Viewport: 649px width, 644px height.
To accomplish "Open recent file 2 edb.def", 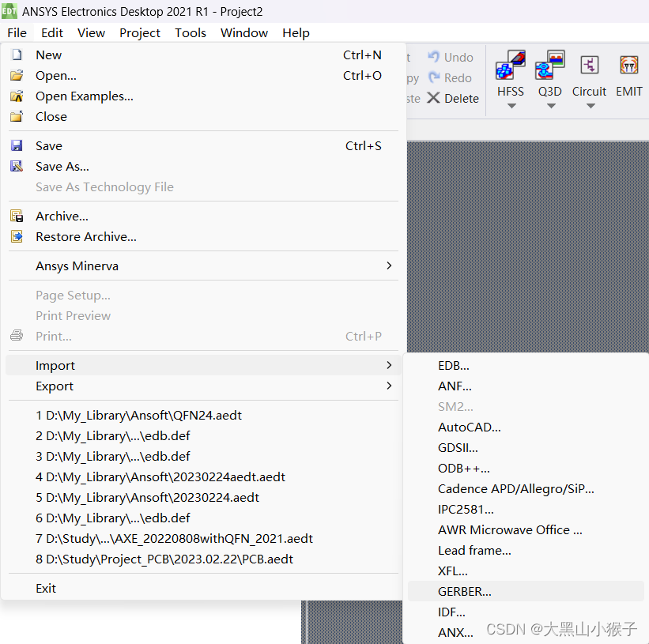I will point(203,435).
